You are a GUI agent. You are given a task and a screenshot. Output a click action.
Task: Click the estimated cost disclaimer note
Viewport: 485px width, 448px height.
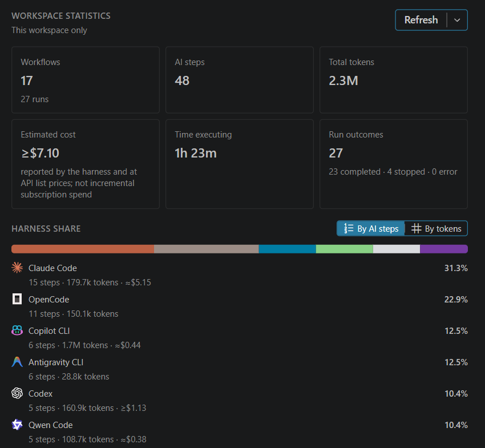79,183
